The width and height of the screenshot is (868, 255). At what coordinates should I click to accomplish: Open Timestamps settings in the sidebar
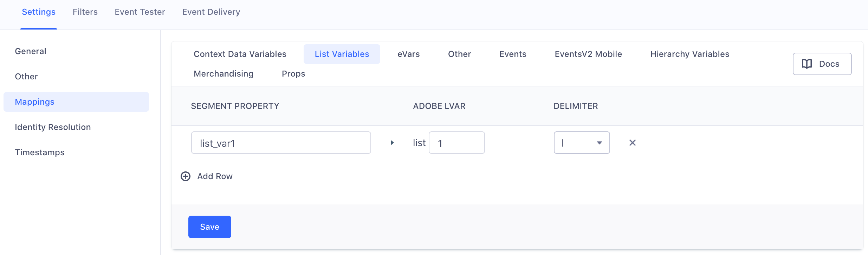[40, 152]
